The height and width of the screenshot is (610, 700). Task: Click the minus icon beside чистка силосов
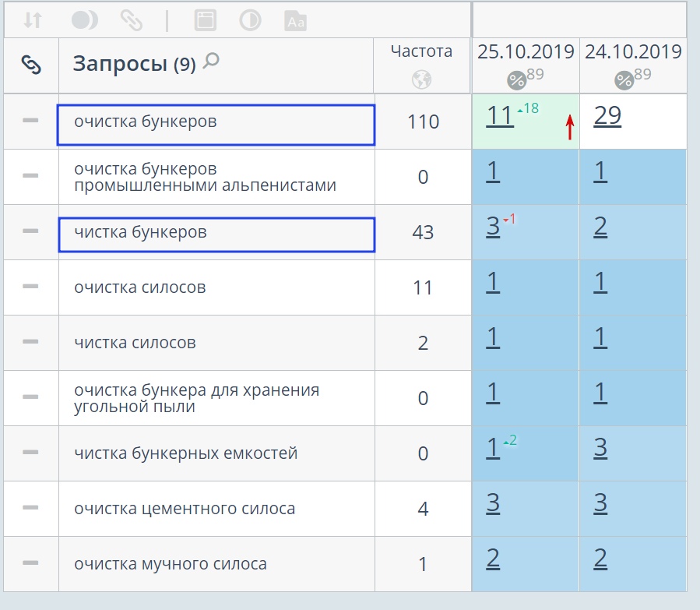pyautogui.click(x=30, y=341)
